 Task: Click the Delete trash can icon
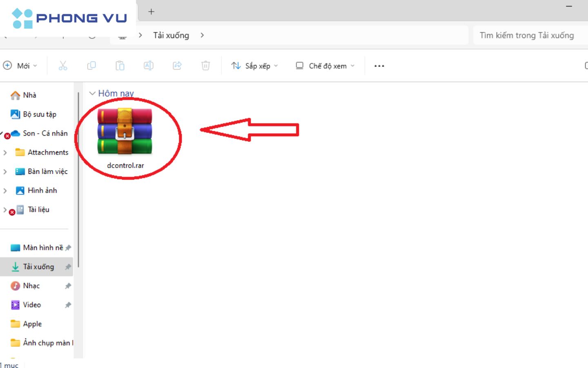[x=206, y=66]
